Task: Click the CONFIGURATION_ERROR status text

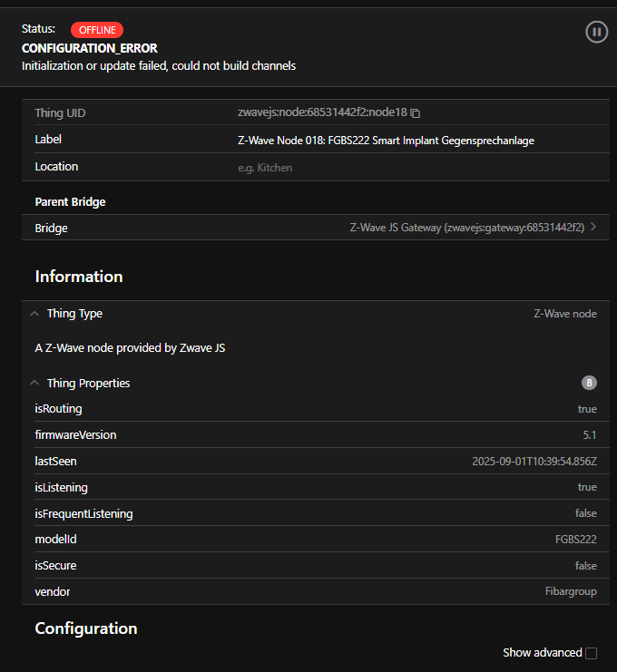Action: point(89,48)
